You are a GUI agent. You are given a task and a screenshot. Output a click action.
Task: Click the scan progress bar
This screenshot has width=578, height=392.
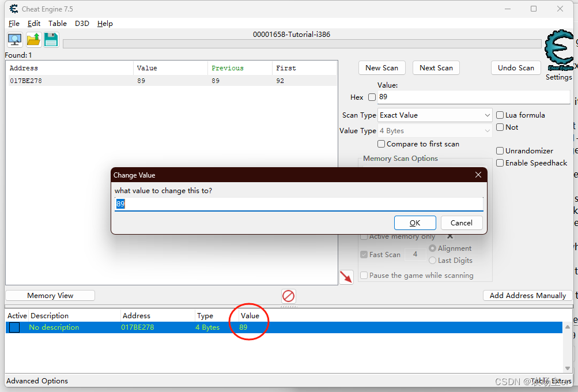(302, 44)
